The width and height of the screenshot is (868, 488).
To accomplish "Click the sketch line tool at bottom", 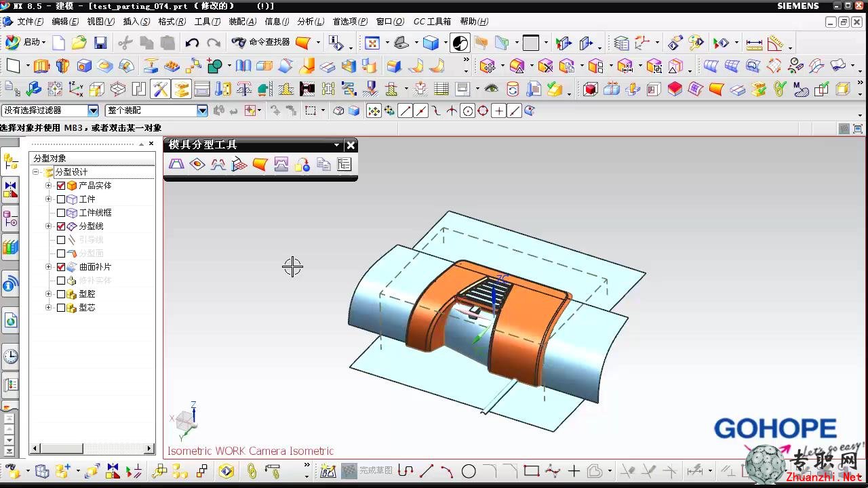I will tap(427, 471).
